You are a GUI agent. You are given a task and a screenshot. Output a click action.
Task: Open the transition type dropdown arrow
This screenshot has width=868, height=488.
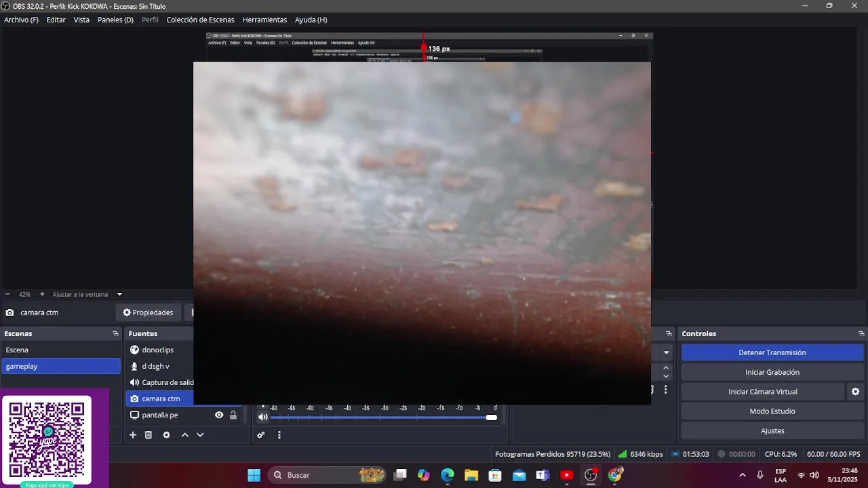[666, 352]
